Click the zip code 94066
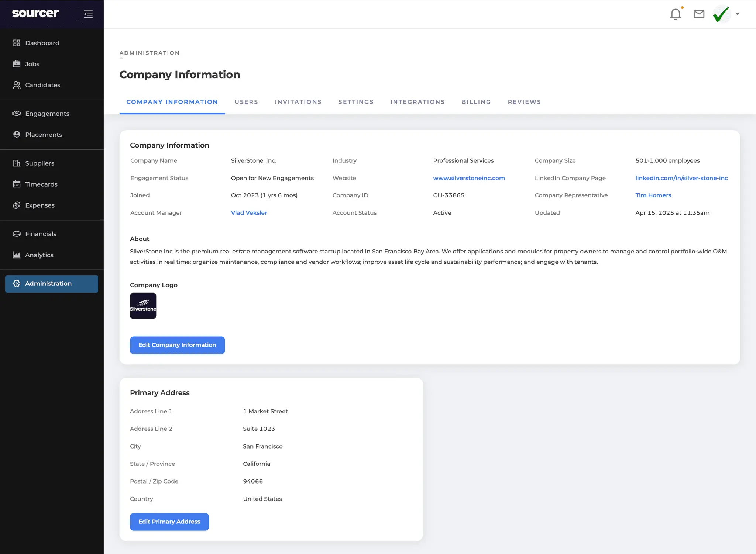This screenshot has width=756, height=554. pos(253,481)
